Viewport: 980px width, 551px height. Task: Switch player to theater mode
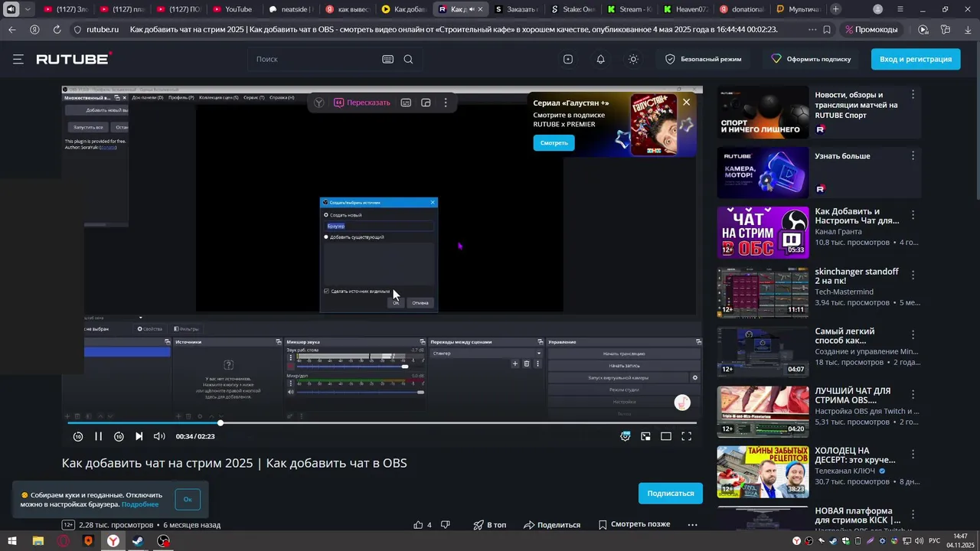pyautogui.click(x=666, y=436)
